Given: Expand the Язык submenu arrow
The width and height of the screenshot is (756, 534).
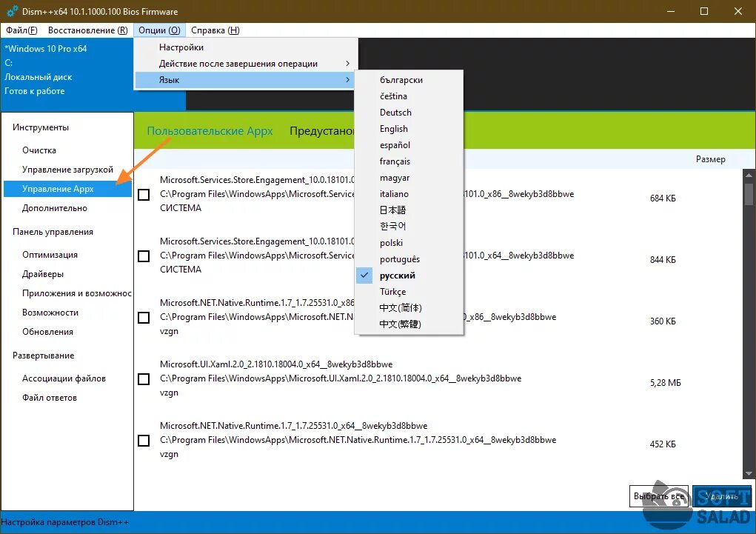Looking at the screenshot, I should 347,79.
